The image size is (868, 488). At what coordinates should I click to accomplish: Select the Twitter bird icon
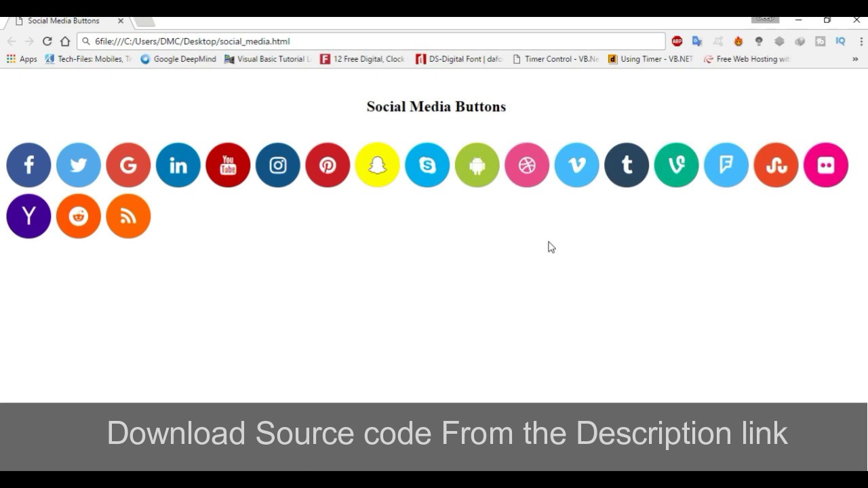[79, 165]
